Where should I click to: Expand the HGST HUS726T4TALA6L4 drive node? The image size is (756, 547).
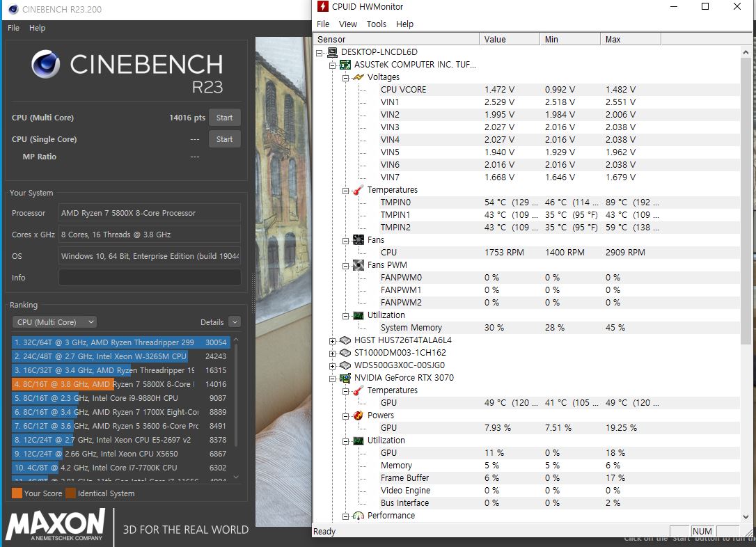332,341
